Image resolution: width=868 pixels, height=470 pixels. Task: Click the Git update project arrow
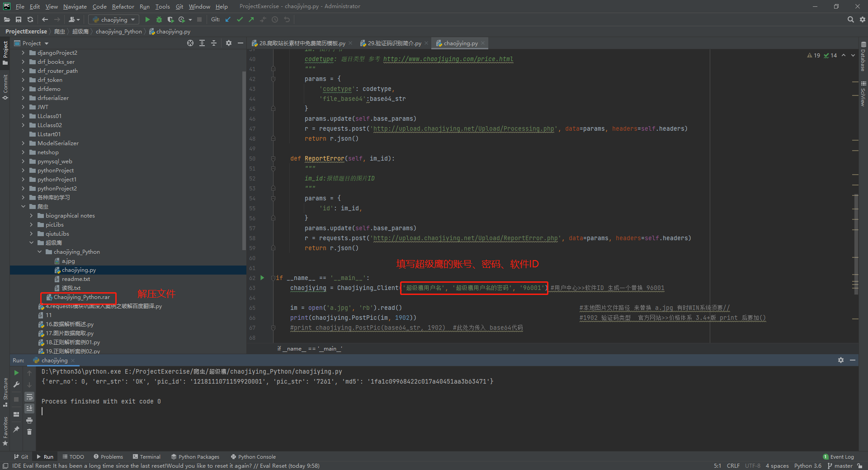tap(228, 19)
